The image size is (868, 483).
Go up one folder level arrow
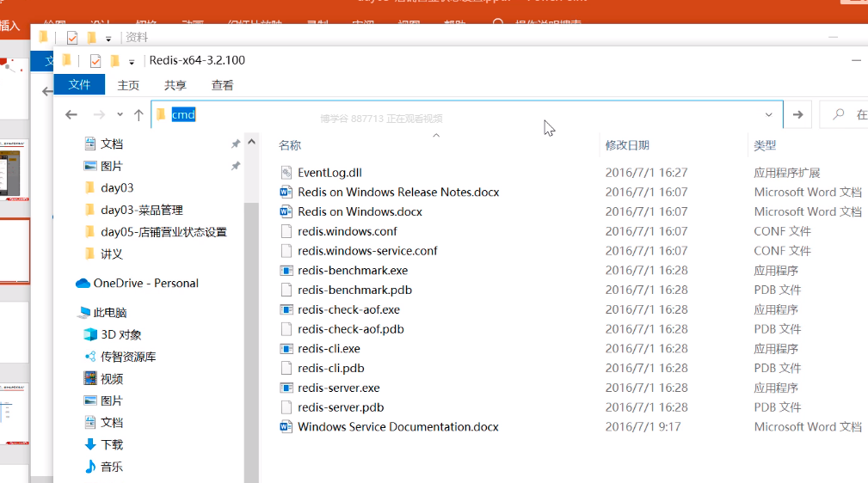[x=139, y=114]
